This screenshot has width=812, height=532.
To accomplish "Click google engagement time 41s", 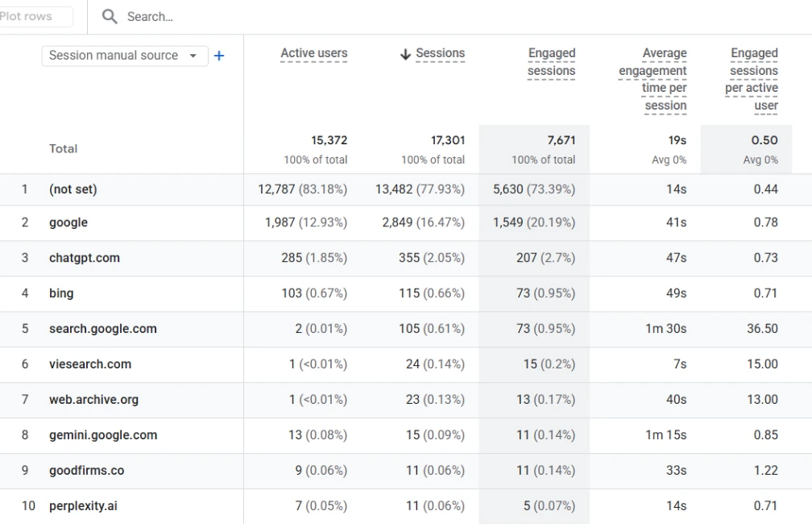I will [x=677, y=222].
